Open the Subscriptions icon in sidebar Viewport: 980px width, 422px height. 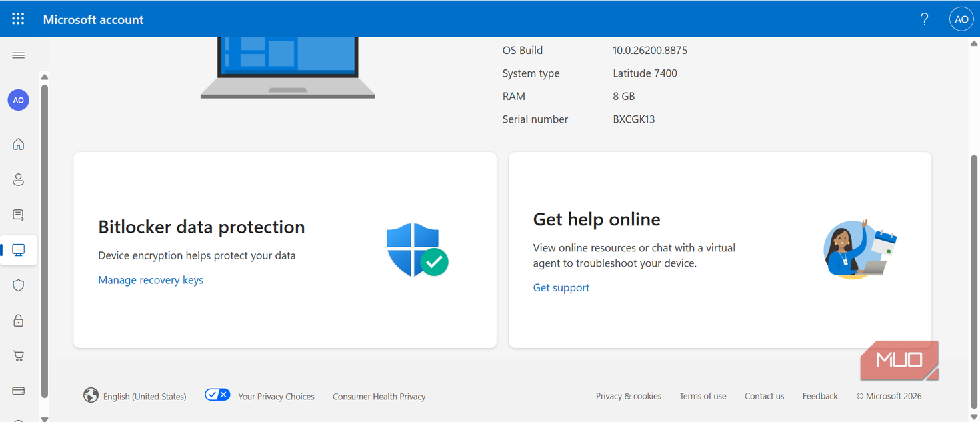click(x=19, y=215)
